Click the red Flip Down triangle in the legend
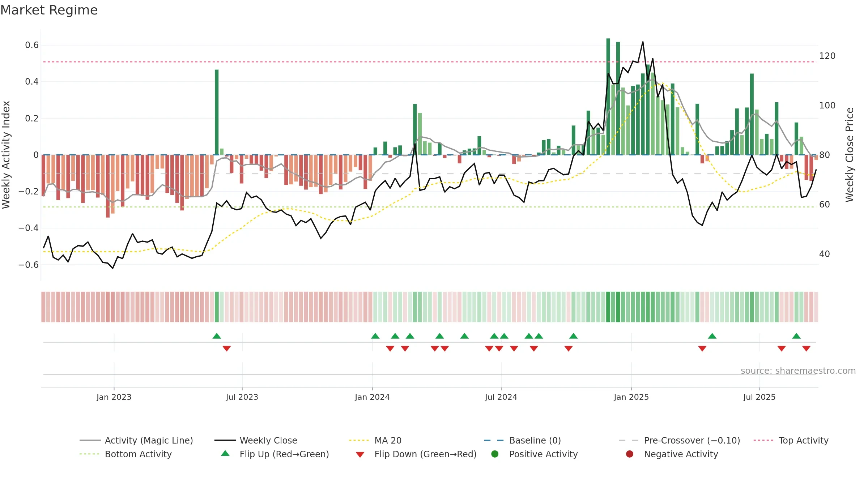 coord(360,455)
